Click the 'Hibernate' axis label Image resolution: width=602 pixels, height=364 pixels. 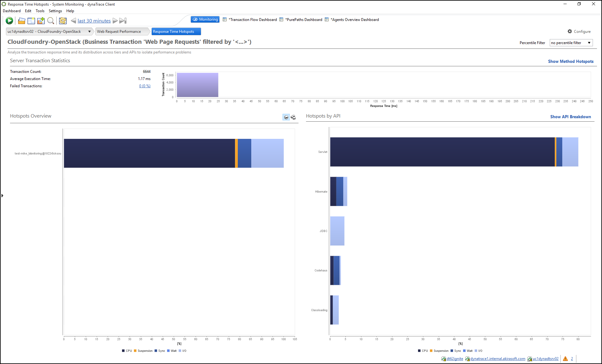coord(321,192)
